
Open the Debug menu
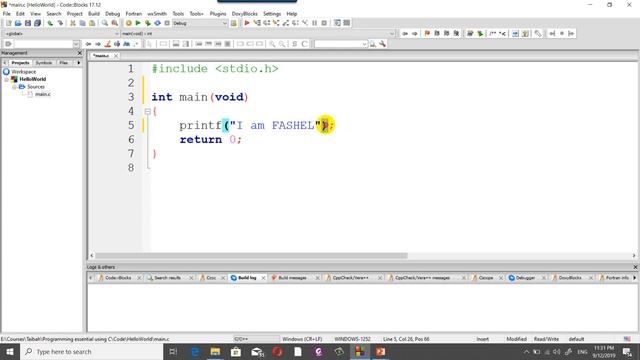tap(113, 13)
